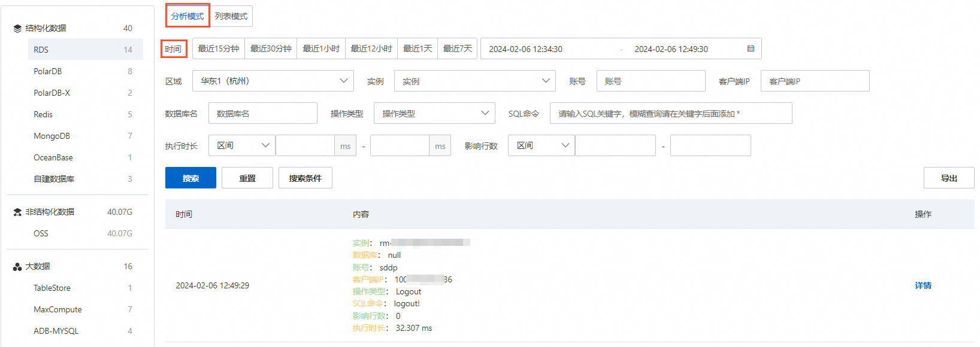Click the 结构化数据 stack icon

point(17,28)
